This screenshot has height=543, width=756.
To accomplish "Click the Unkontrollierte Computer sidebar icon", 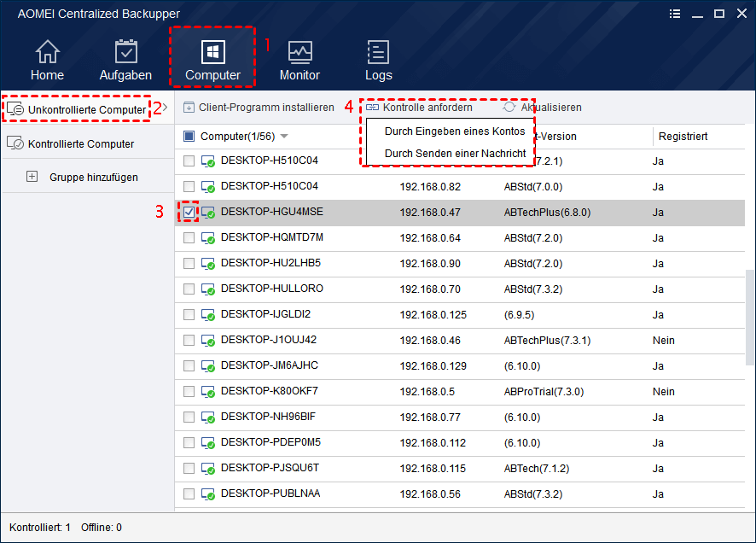I will point(15,109).
